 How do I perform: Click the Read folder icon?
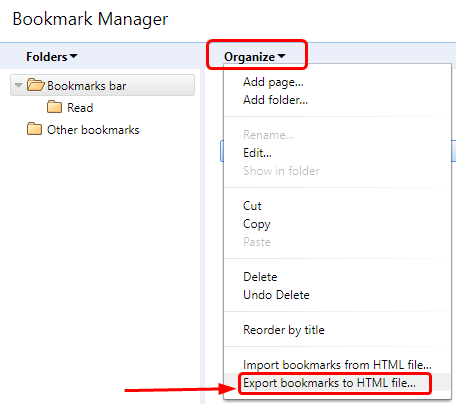click(x=54, y=107)
